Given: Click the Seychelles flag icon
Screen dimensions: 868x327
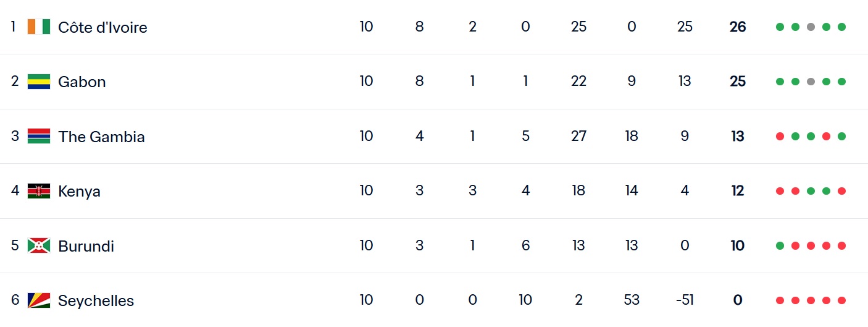Looking at the screenshot, I should tap(39, 300).
